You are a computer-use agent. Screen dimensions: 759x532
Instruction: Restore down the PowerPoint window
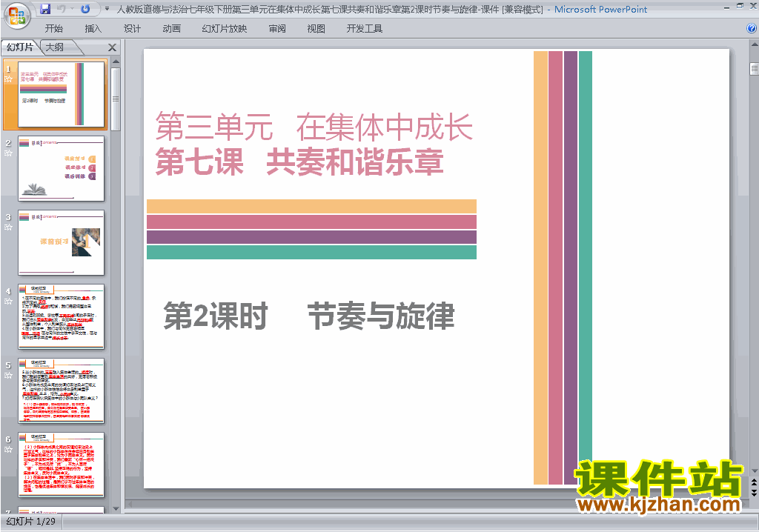click(x=740, y=6)
